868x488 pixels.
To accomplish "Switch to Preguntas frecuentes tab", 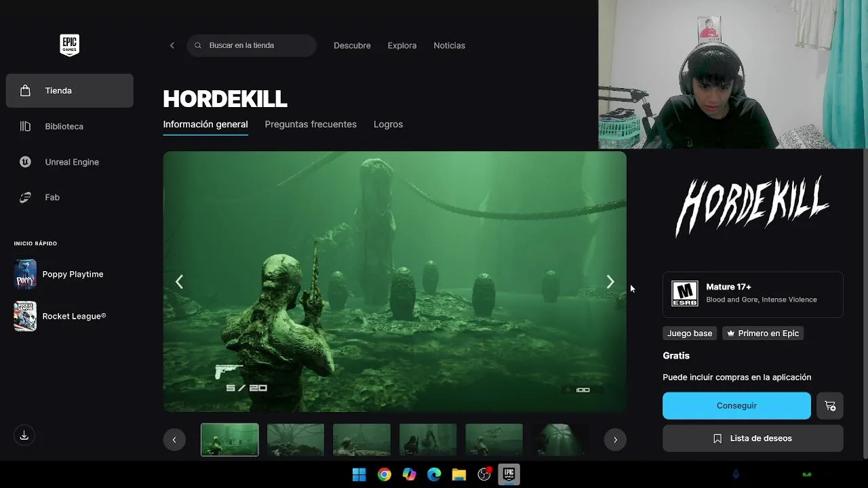I will (311, 125).
